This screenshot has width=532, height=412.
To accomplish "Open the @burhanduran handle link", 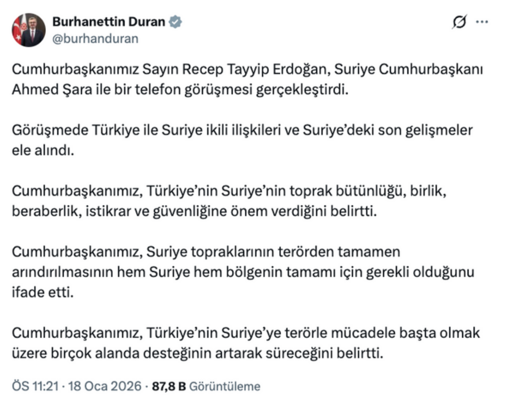I will [x=95, y=39].
